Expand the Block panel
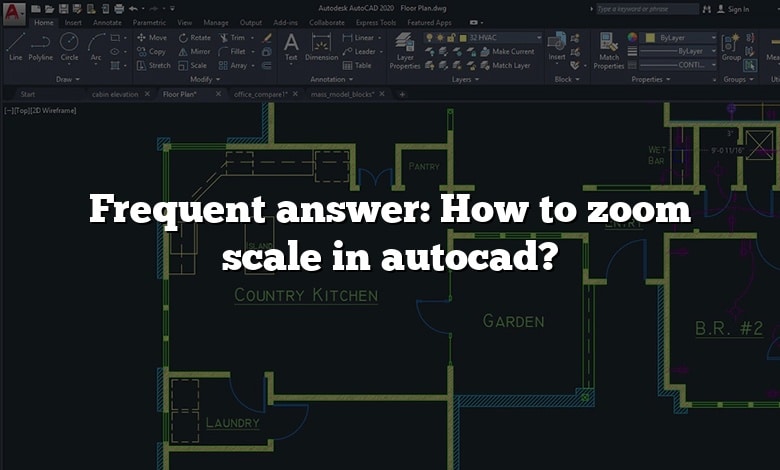Screen dimensions: 780x470 (x=567, y=79)
